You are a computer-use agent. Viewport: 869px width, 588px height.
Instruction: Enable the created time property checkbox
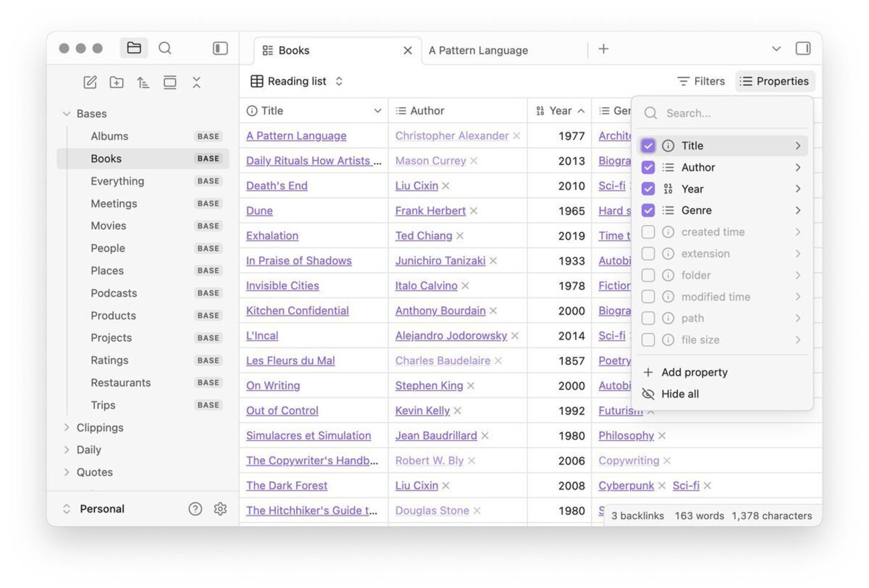648,232
